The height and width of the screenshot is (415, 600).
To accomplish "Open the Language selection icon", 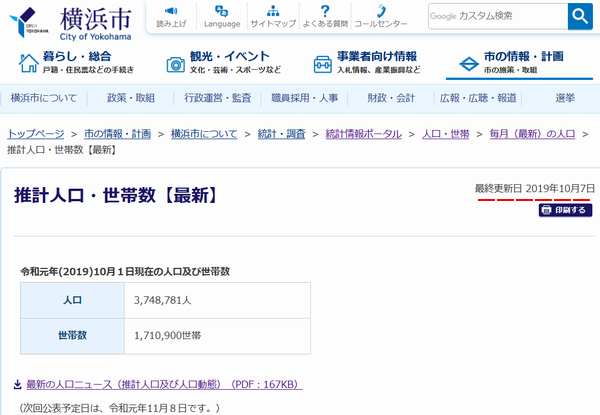I will [x=222, y=11].
